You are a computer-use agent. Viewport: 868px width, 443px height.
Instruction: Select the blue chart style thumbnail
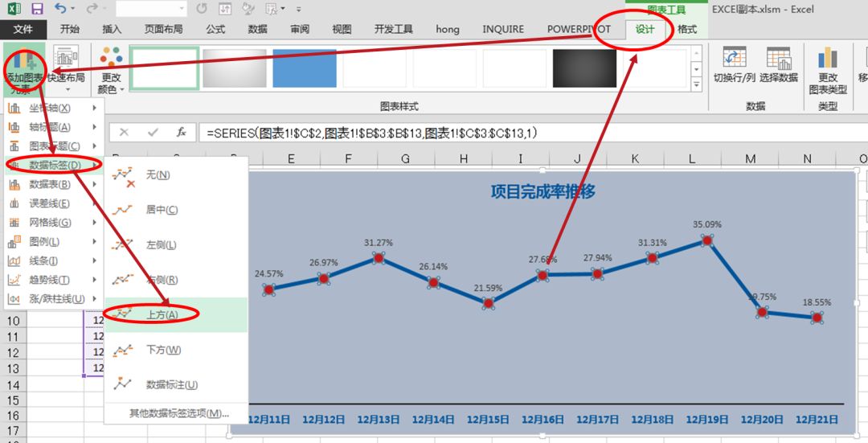click(x=305, y=68)
